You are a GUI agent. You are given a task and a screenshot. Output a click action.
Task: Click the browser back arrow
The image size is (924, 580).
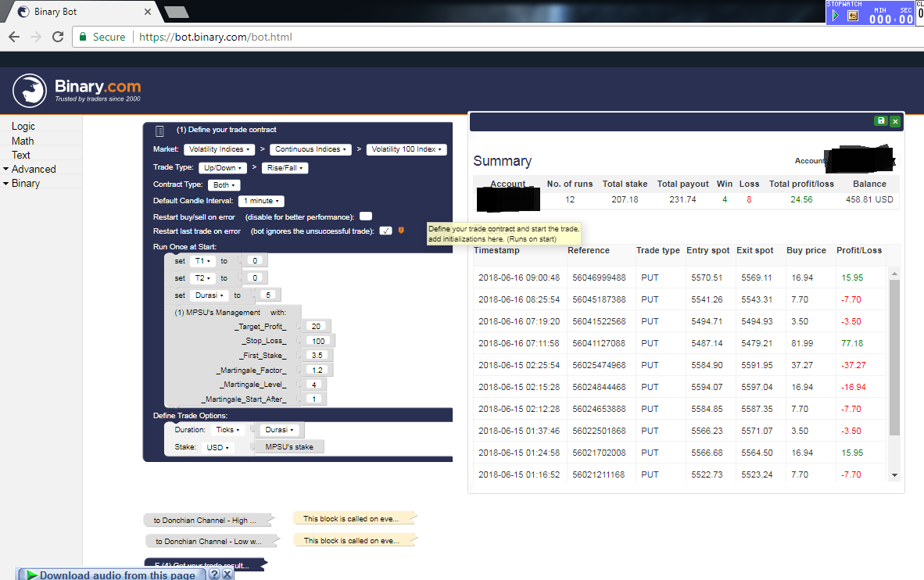pyautogui.click(x=14, y=37)
